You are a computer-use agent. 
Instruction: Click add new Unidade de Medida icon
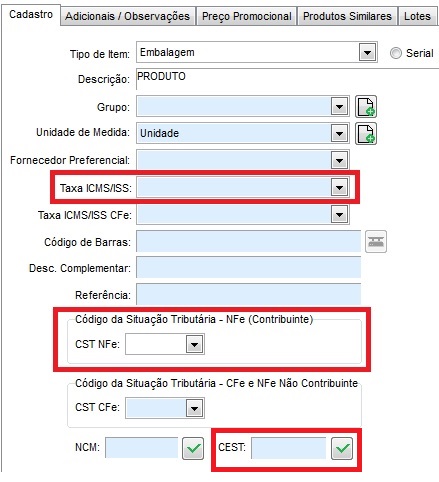tap(366, 133)
